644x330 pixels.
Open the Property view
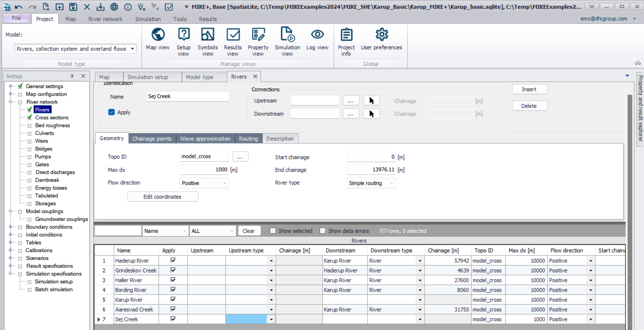[258, 42]
